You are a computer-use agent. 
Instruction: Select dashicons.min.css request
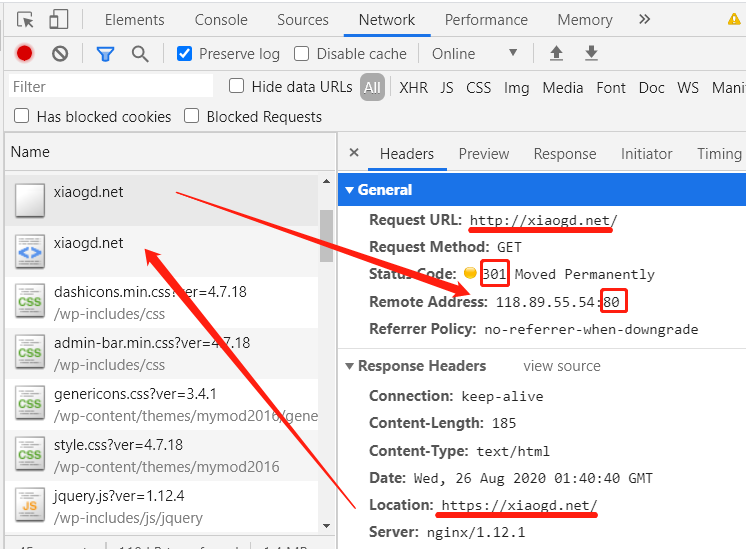(162, 303)
